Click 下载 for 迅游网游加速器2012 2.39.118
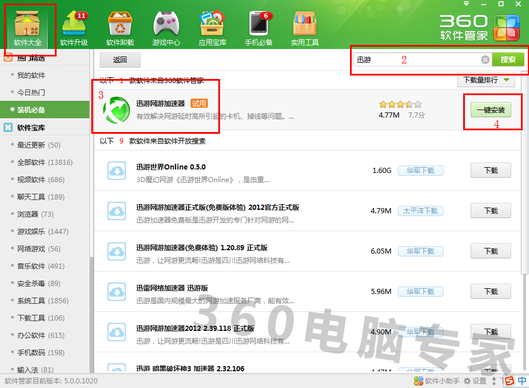The width and height of the screenshot is (529, 388). point(491,332)
